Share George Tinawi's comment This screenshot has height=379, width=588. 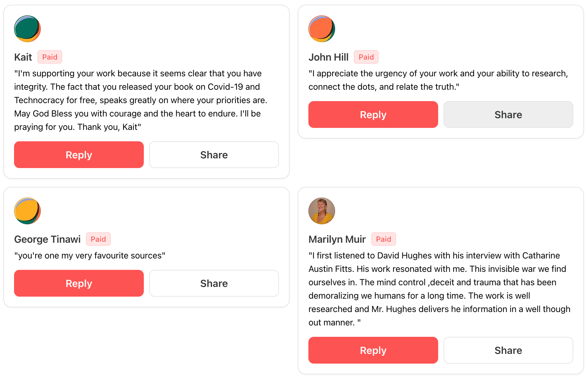[214, 283]
